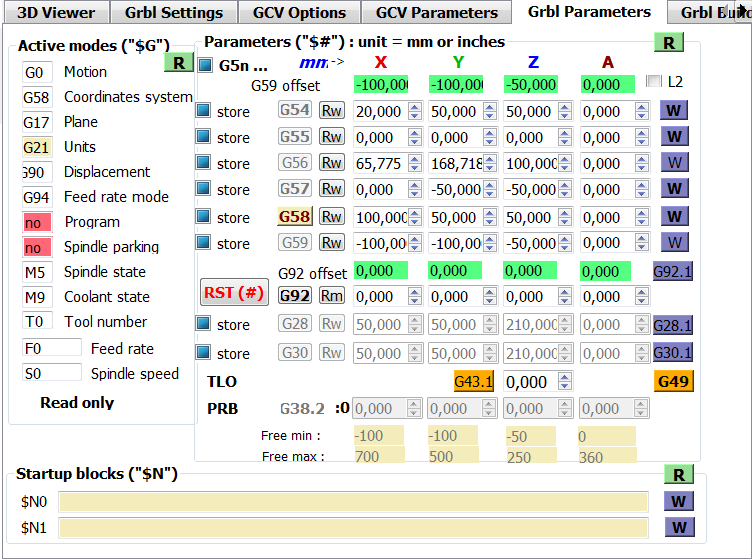
Task: Click the G21 Units mode field
Action: coord(37,147)
